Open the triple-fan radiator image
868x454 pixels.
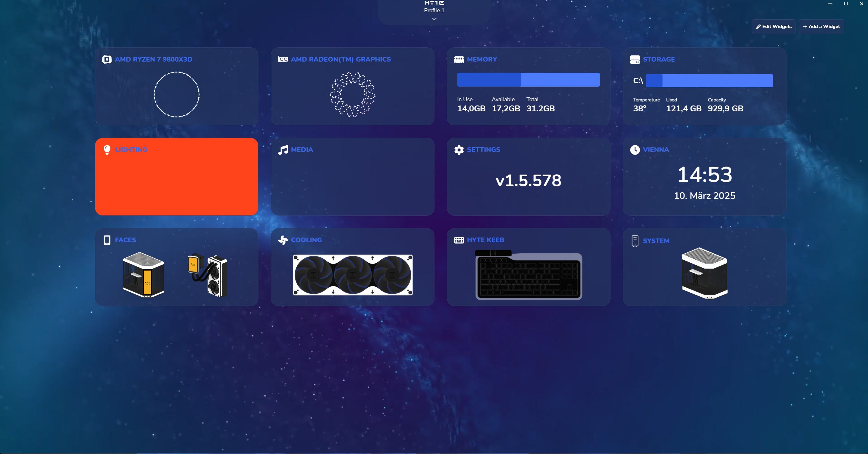[352, 275]
